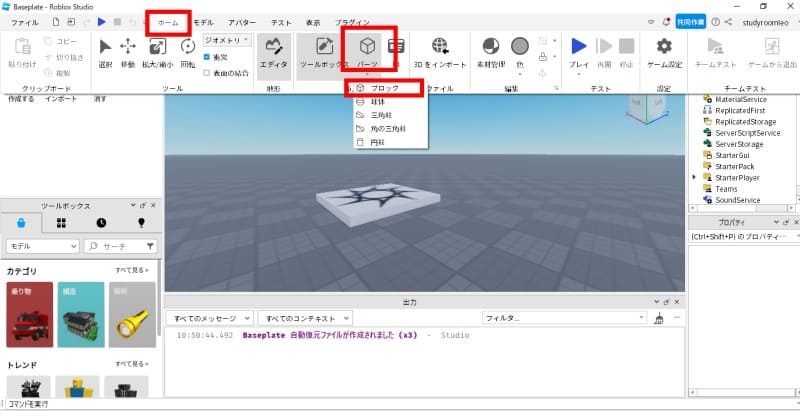Click the 共同作業 button
The height and width of the screenshot is (418, 800).
point(691,22)
